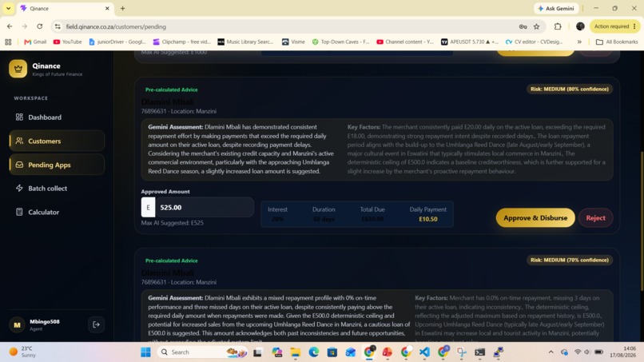Show more bookmarks with chevron
The height and width of the screenshot is (362, 644).
(579, 42)
